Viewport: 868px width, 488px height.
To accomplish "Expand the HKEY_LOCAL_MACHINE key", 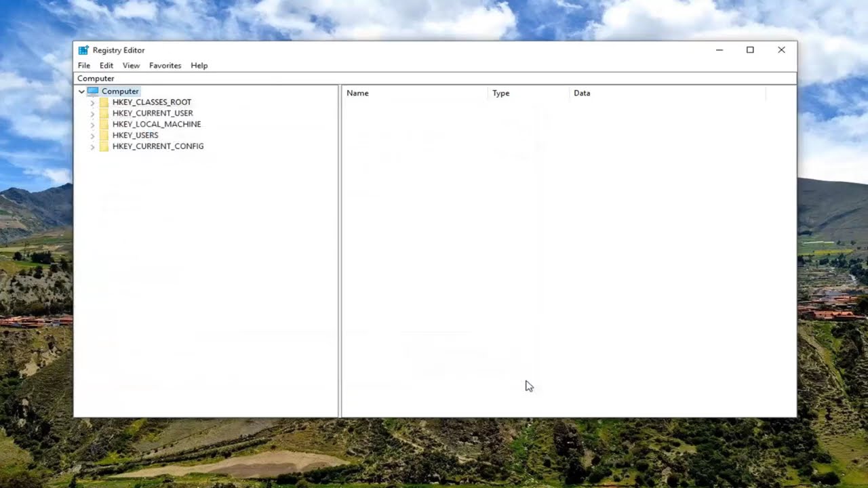I will point(92,124).
